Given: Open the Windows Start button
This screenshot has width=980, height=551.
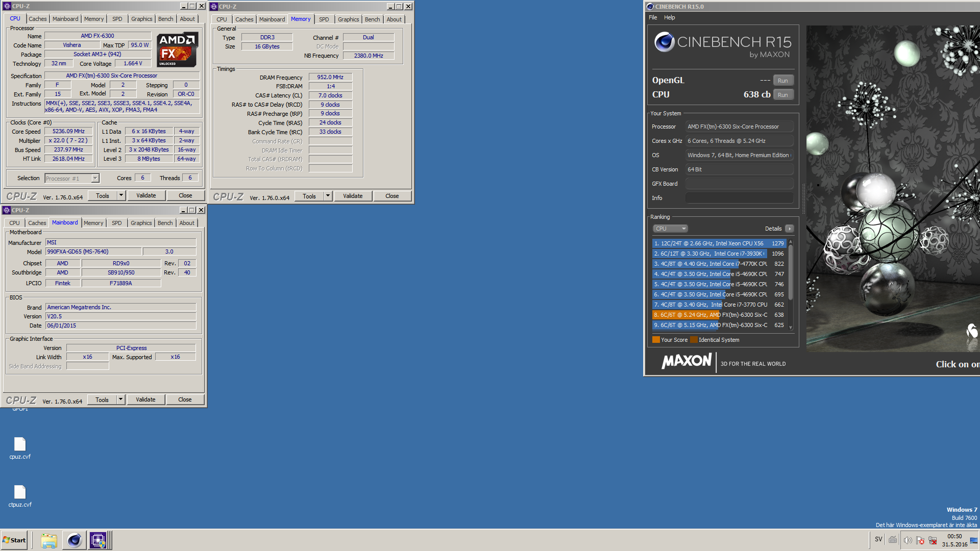Looking at the screenshot, I should tap(14, 540).
